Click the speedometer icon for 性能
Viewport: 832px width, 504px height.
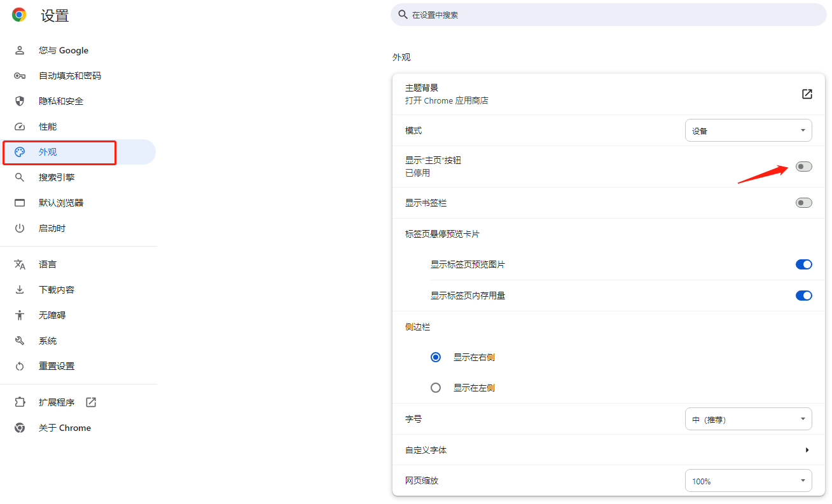pos(20,126)
